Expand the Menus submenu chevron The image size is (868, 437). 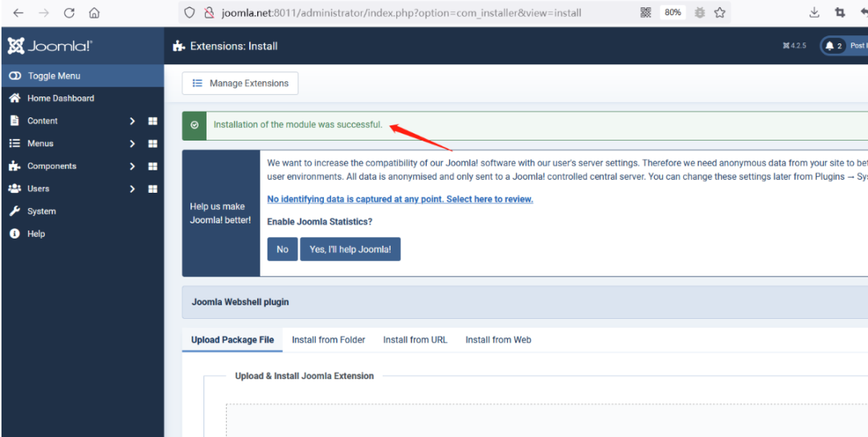pyautogui.click(x=132, y=144)
